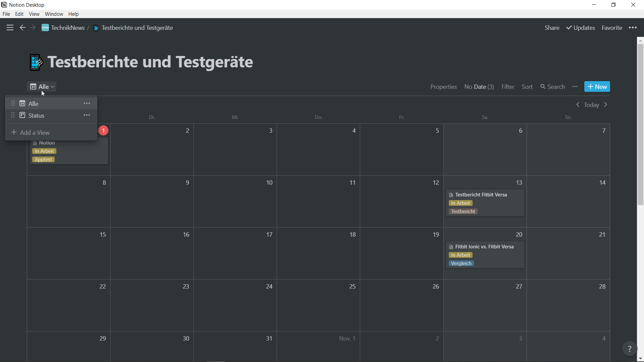Click the help question mark button
Image resolution: width=644 pixels, height=362 pixels.
coord(630,349)
